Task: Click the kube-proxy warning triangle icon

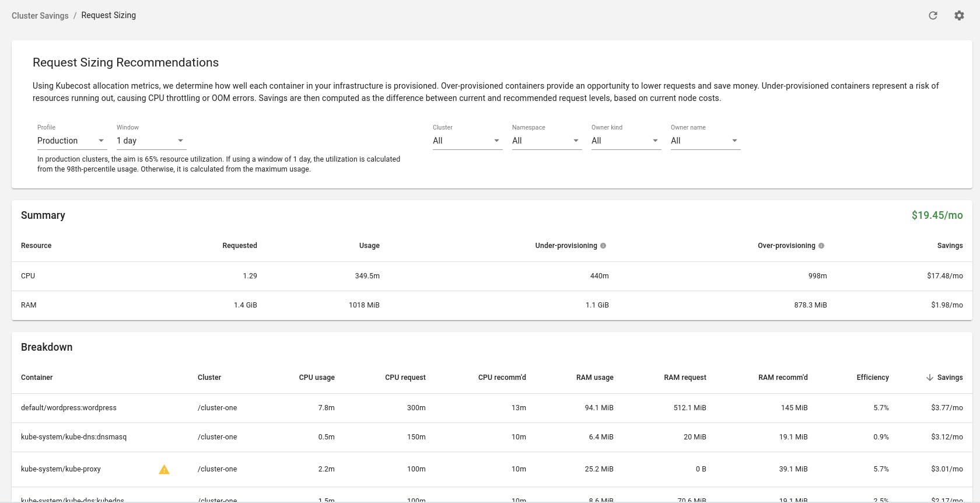Action: click(x=164, y=469)
